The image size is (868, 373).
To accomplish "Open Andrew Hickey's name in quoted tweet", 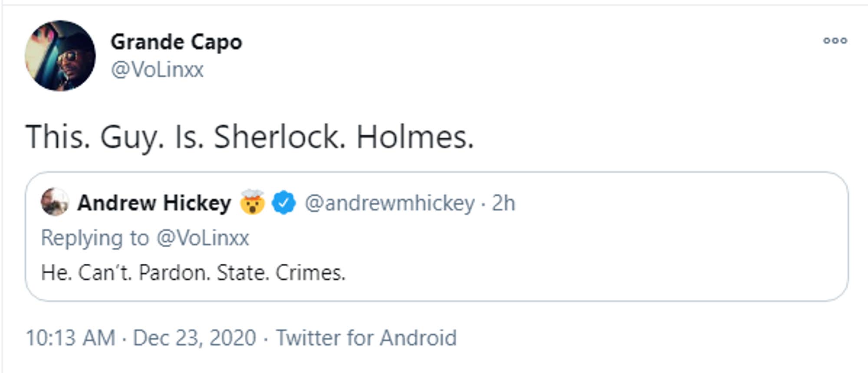I will tap(154, 203).
